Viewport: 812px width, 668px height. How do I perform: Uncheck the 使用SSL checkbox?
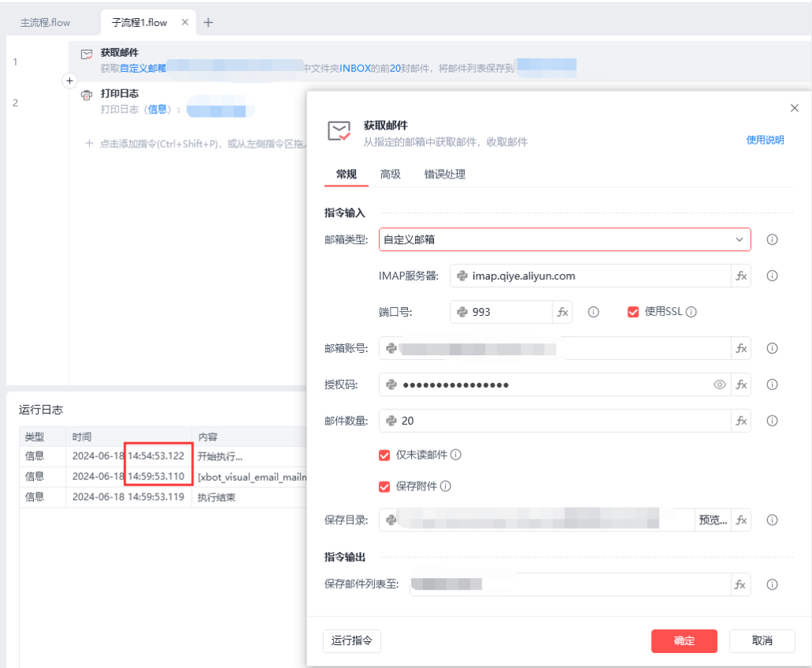pos(633,312)
